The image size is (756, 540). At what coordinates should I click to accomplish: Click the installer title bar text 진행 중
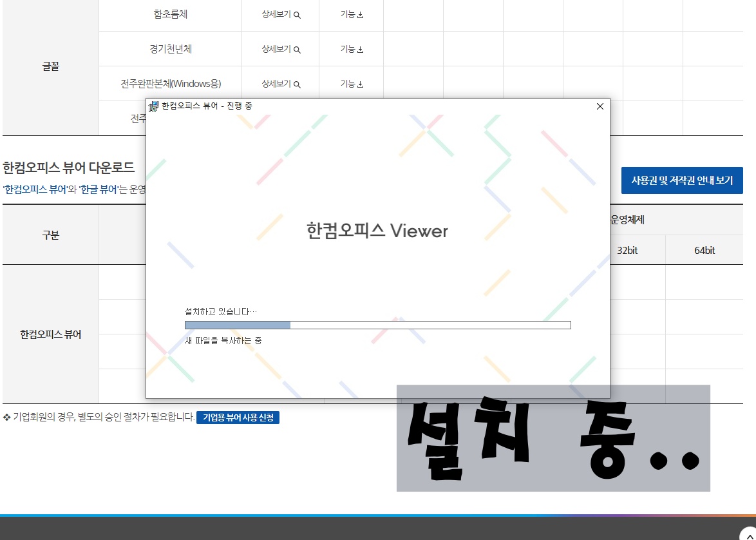240,106
